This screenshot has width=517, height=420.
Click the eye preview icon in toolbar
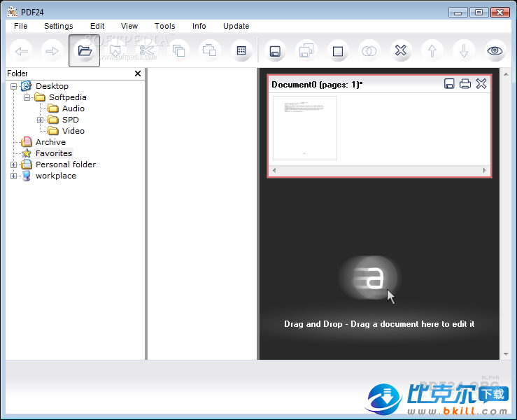point(495,50)
